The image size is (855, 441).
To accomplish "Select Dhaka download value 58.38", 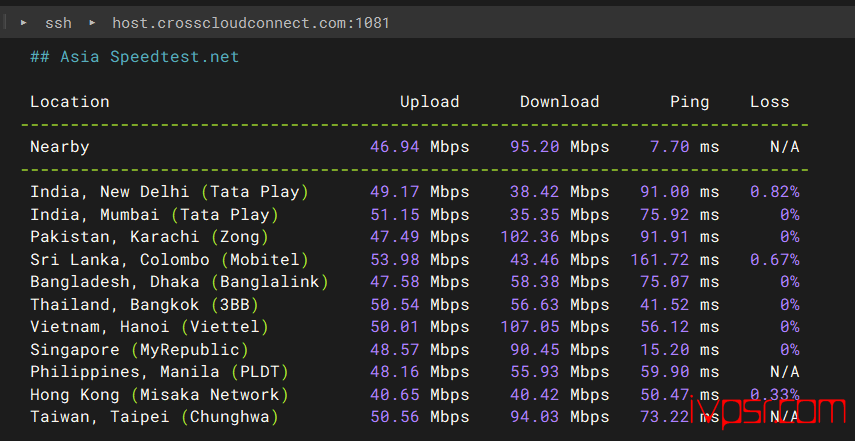I will (x=535, y=282).
